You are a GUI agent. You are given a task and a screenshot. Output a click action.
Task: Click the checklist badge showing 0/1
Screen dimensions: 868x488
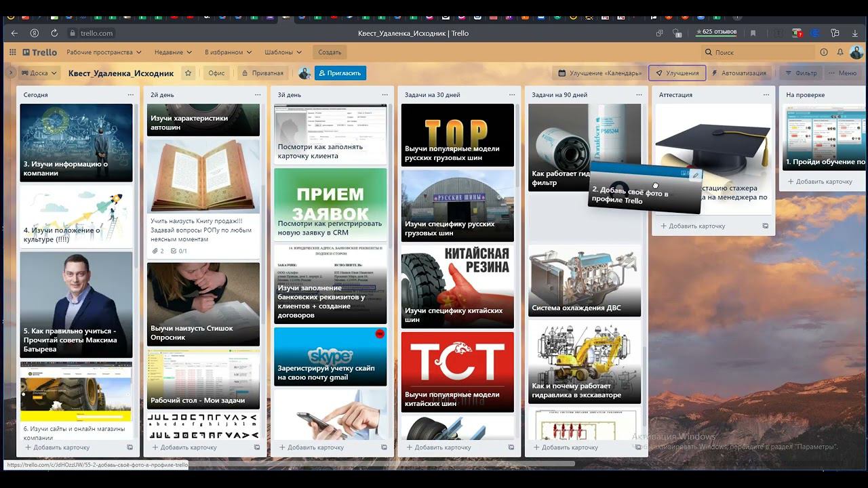[179, 251]
